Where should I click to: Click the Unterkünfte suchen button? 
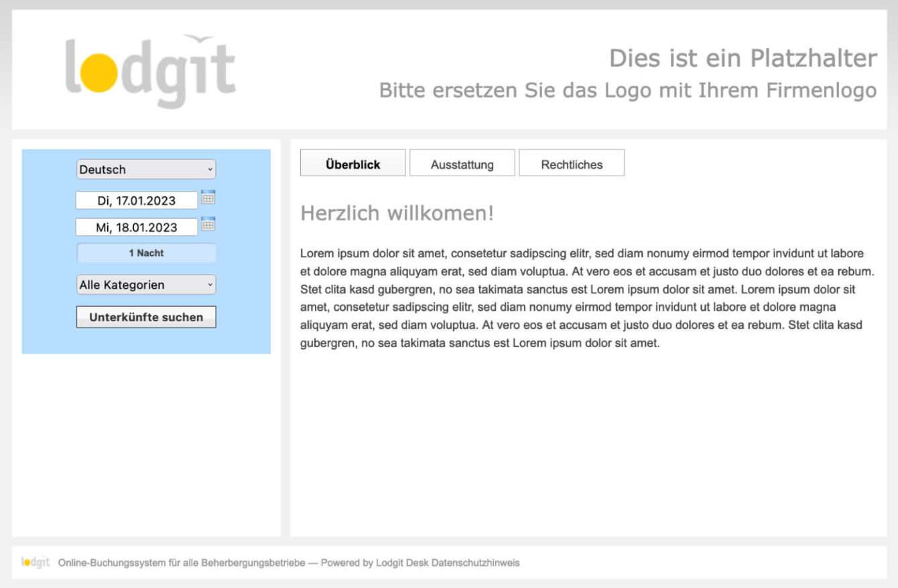(x=146, y=317)
